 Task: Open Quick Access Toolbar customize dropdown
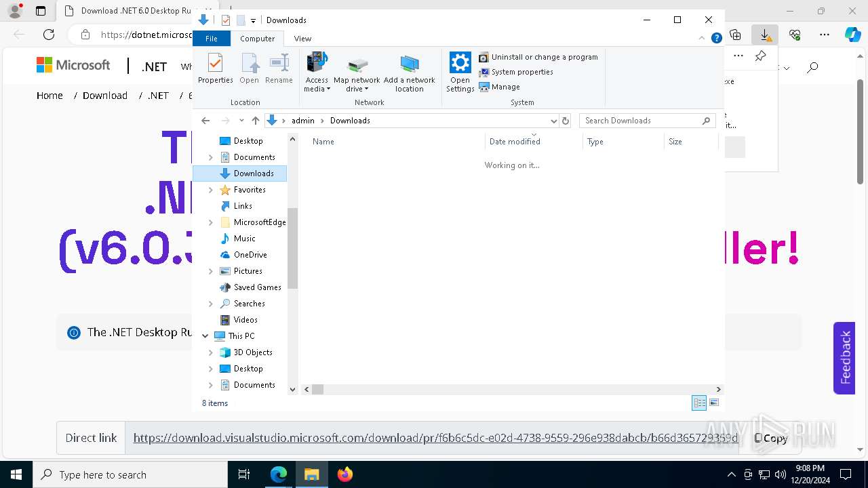[253, 21]
